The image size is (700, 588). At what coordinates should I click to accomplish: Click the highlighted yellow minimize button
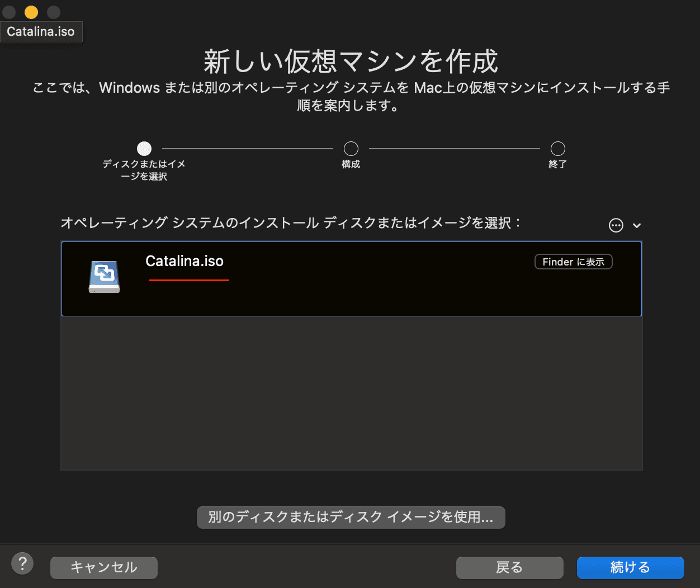(x=31, y=12)
